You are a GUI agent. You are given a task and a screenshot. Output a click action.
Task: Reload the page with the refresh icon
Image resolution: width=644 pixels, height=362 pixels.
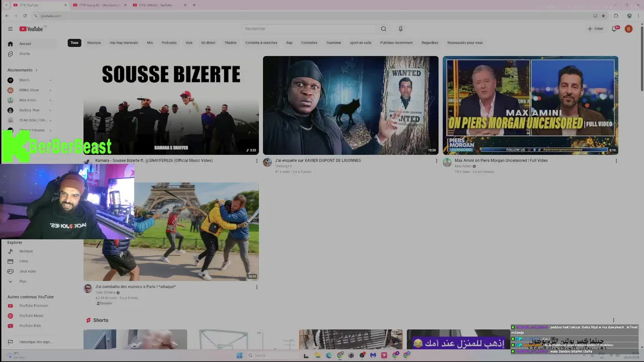25,16
